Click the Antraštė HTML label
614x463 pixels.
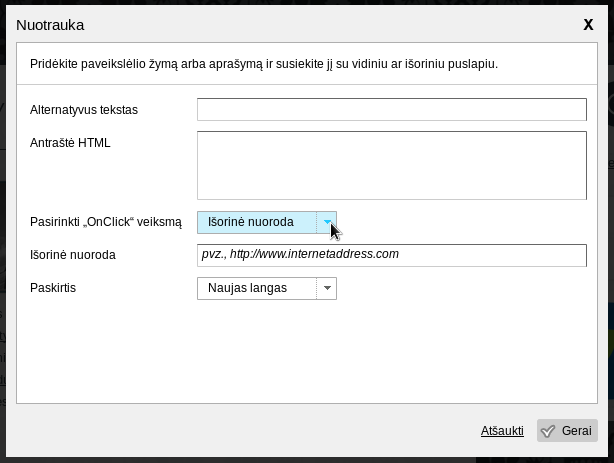pyautogui.click(x=70, y=143)
